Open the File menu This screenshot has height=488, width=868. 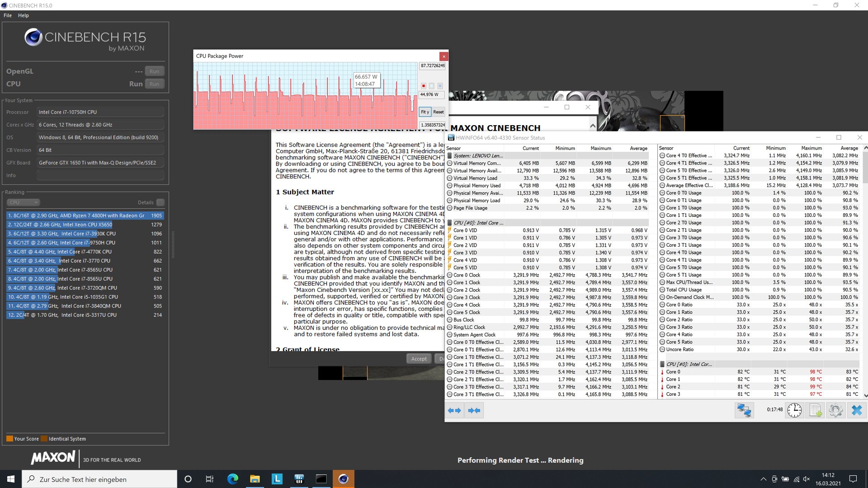8,15
